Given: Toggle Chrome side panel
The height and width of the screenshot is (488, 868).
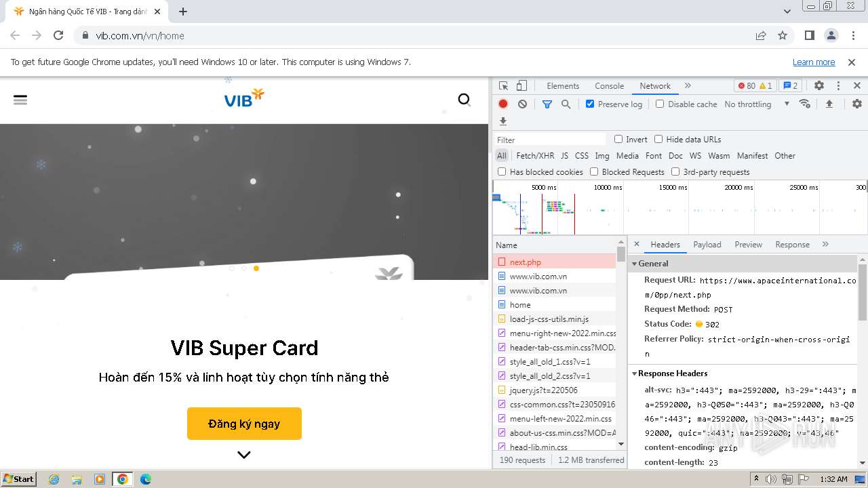Looking at the screenshot, I should [x=809, y=35].
